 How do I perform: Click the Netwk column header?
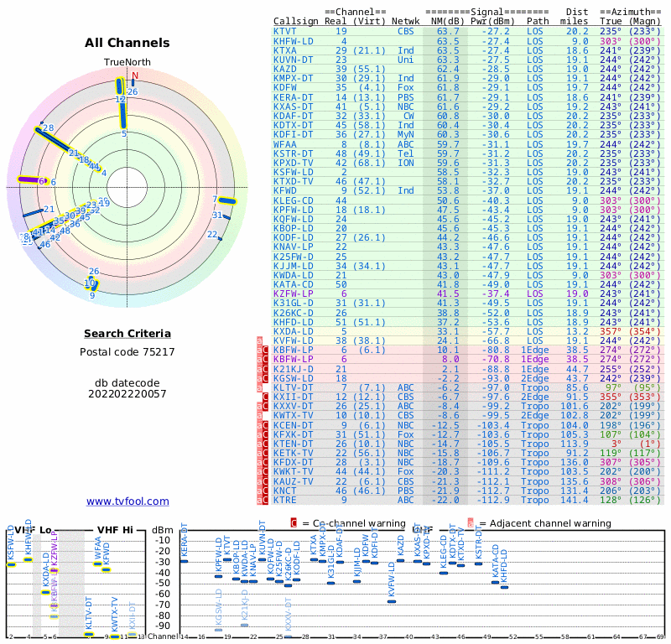pos(406,22)
